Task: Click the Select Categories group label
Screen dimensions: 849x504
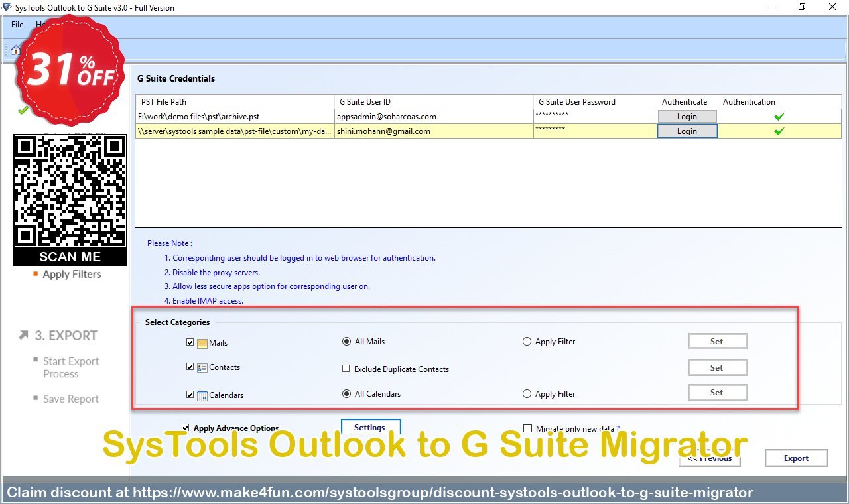Action: pyautogui.click(x=177, y=322)
